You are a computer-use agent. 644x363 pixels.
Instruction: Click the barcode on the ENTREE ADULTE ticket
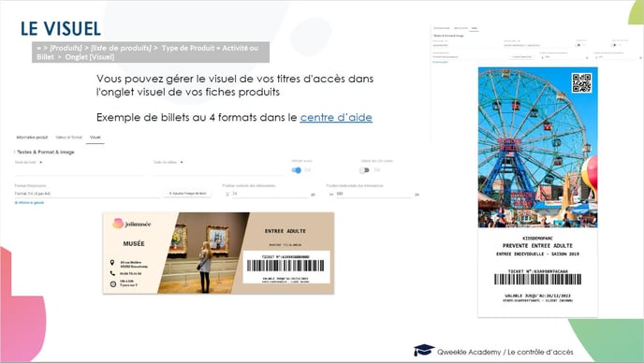click(285, 266)
